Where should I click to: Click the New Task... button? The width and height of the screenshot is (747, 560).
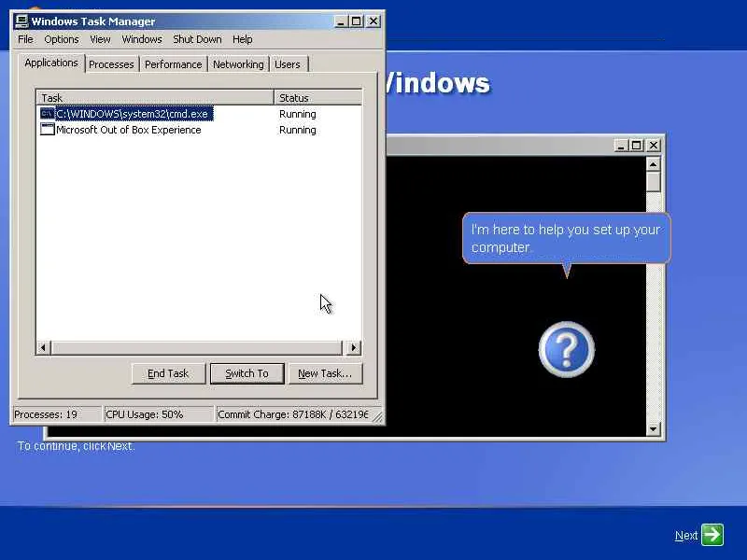point(325,374)
